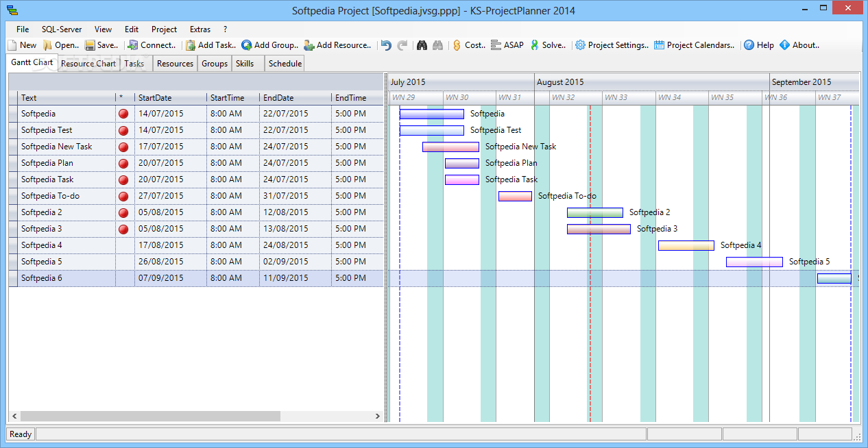Screen dimensions: 868x448
Task: Click the StartTime column header
Action: pos(233,98)
